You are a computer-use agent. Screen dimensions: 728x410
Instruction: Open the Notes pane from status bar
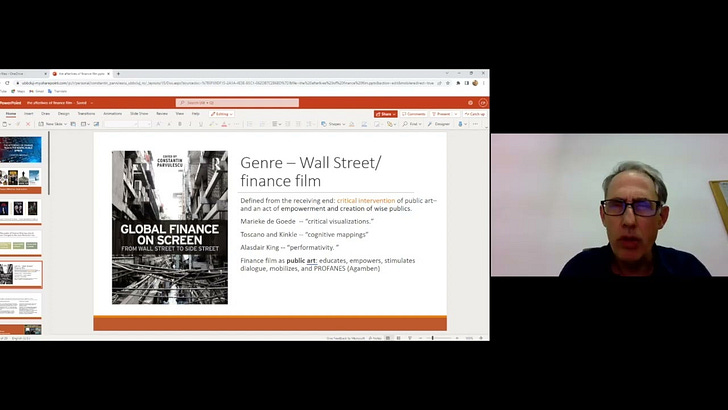pos(375,338)
